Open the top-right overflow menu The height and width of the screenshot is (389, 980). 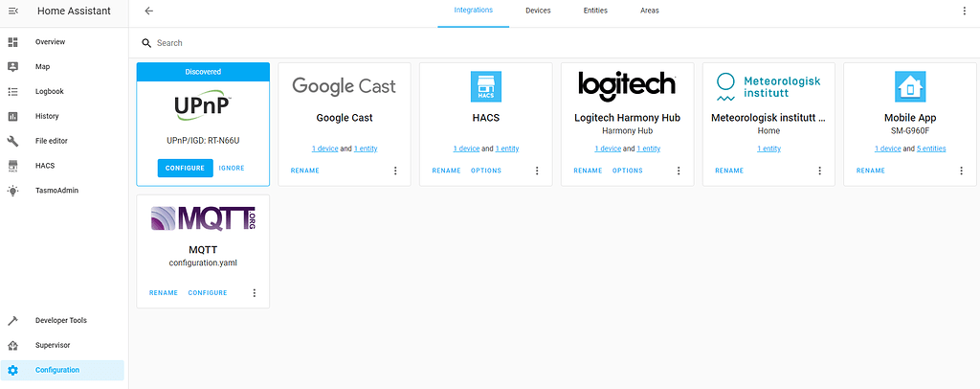pyautogui.click(x=963, y=11)
